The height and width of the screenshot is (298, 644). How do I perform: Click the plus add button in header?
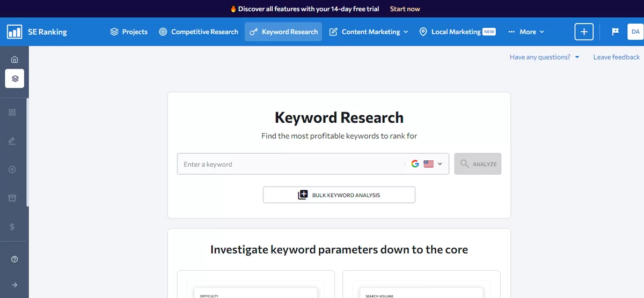(584, 32)
